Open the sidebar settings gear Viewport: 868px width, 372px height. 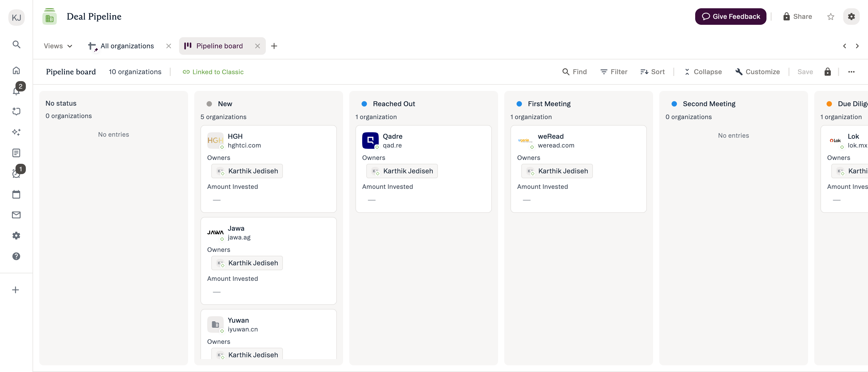[16, 236]
